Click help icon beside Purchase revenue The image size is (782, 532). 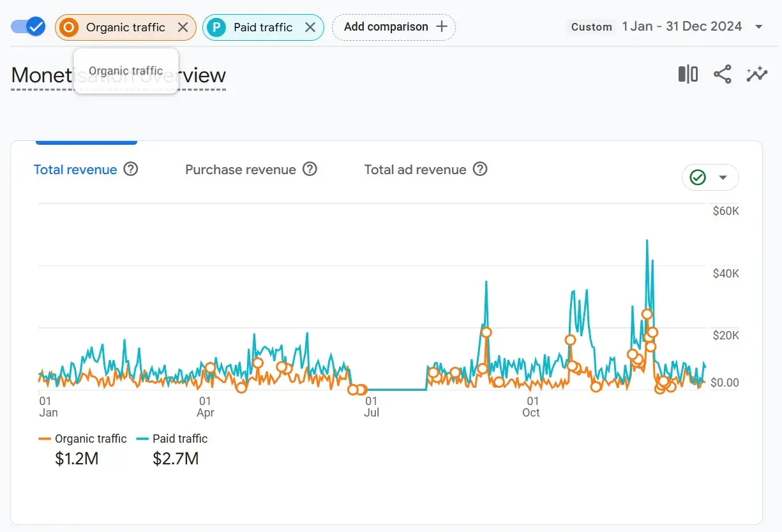[x=310, y=169]
